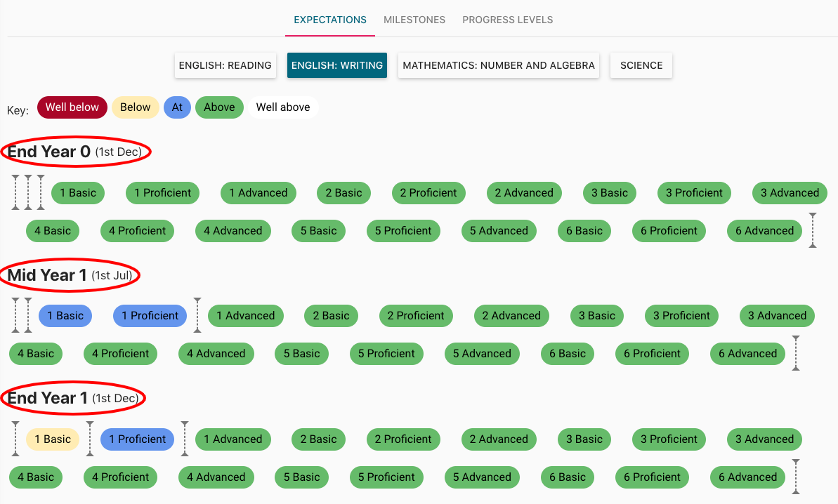Viewport: 838px width, 504px height.
Task: Click the dashed marker before '1 Advanced' in Mid Year 1
Action: (197, 315)
